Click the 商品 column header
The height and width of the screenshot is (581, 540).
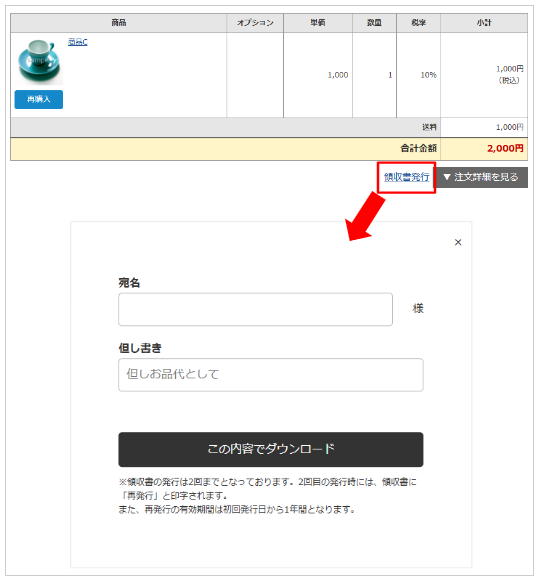(x=119, y=23)
